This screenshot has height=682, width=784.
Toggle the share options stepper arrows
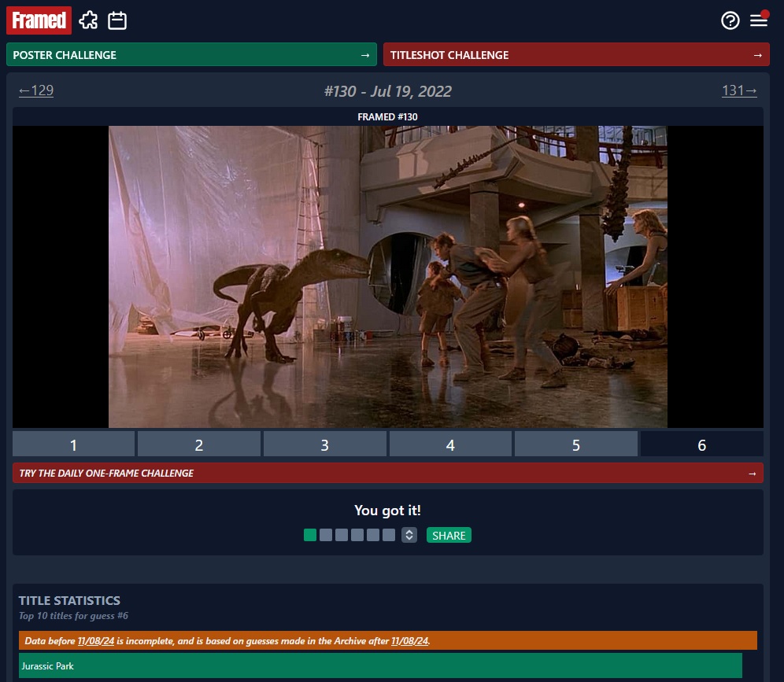click(x=409, y=535)
